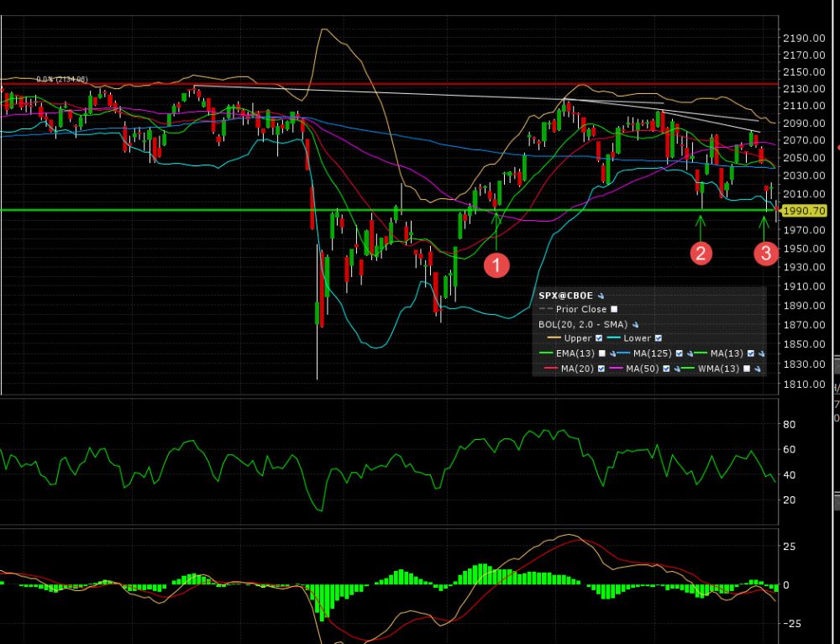Uncheck the MA(13) checkbox

point(751,353)
